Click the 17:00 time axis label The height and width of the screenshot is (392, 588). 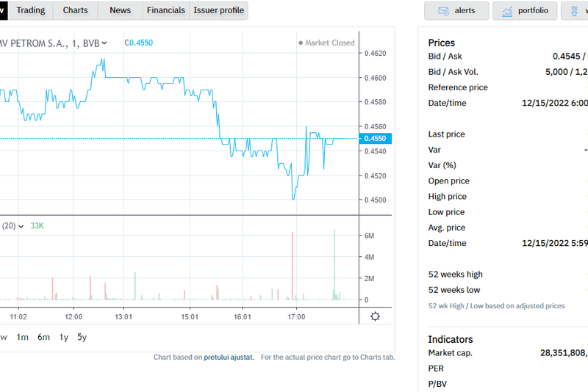click(x=296, y=316)
